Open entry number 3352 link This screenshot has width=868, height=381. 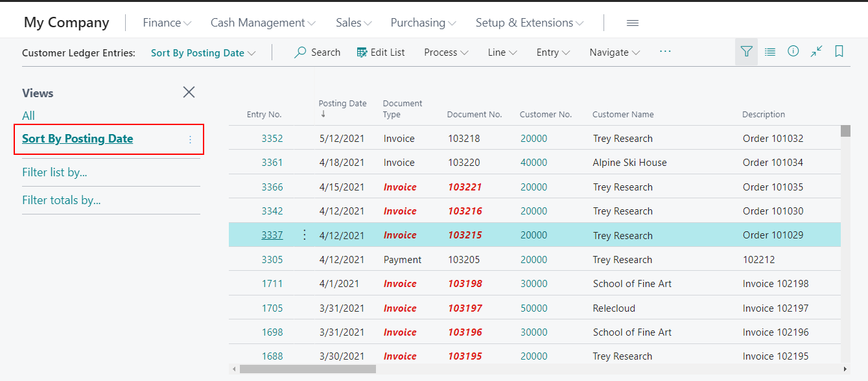pos(272,138)
